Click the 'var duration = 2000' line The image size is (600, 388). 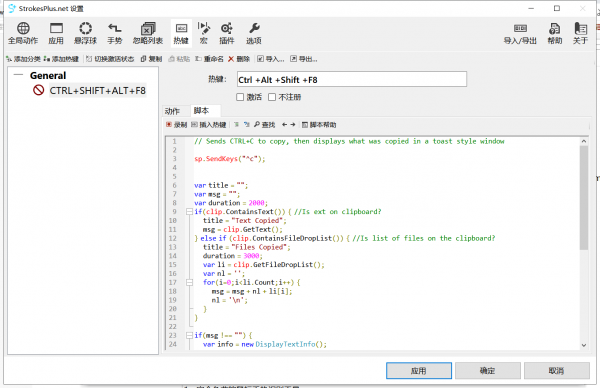[231, 203]
